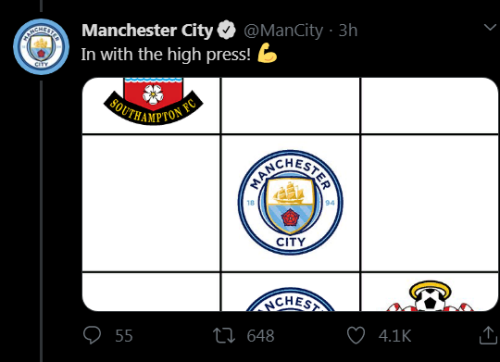500x362 pixels.
Task: Open the Manchester City display name
Action: click(x=147, y=30)
